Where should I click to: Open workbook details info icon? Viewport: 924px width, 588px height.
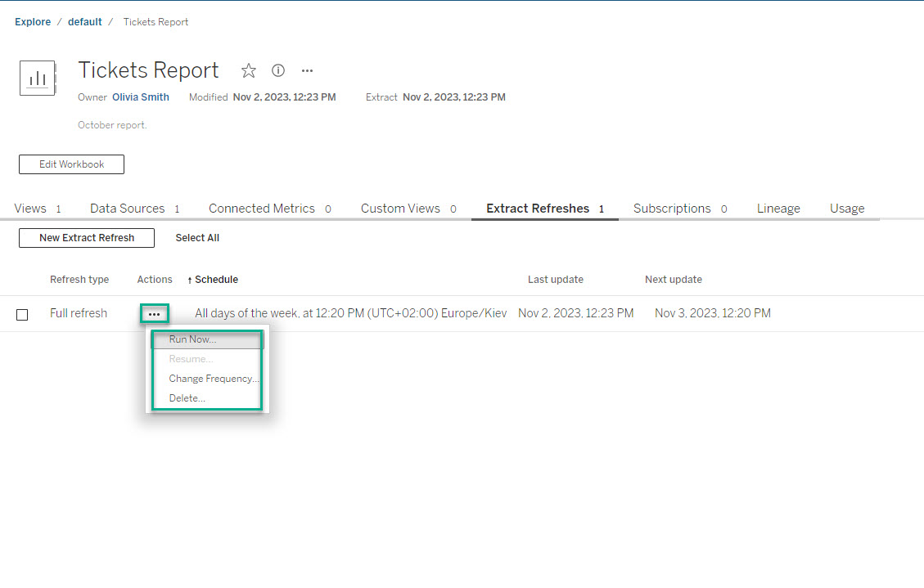coord(278,71)
